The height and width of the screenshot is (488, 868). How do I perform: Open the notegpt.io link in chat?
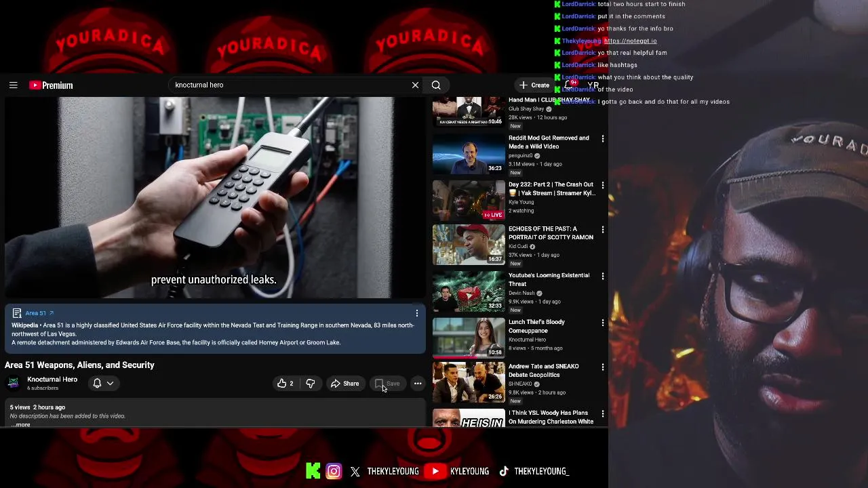click(x=630, y=41)
